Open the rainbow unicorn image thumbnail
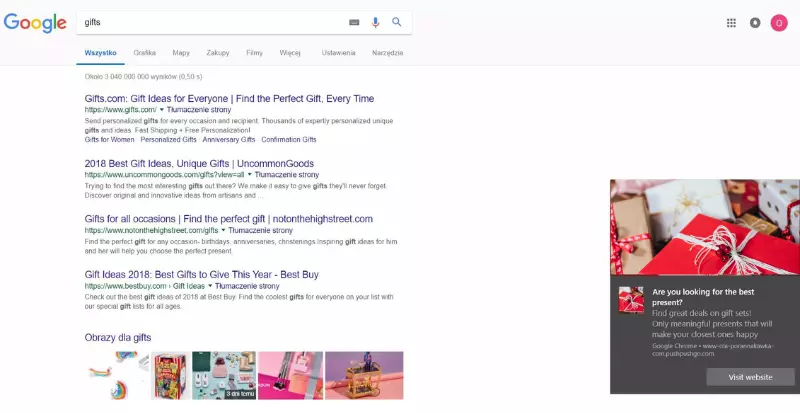Image resolution: width=800 pixels, height=413 pixels. coord(117,375)
